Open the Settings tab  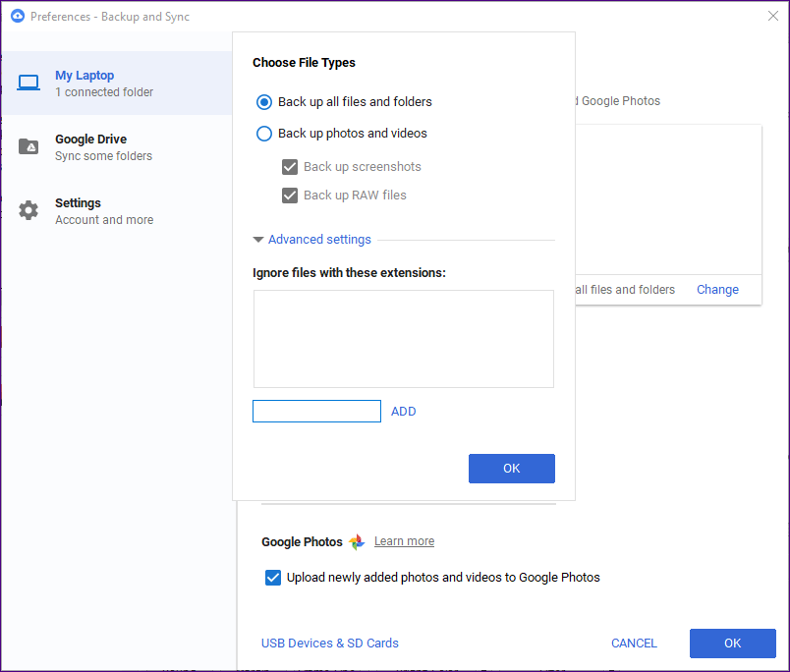pos(117,210)
